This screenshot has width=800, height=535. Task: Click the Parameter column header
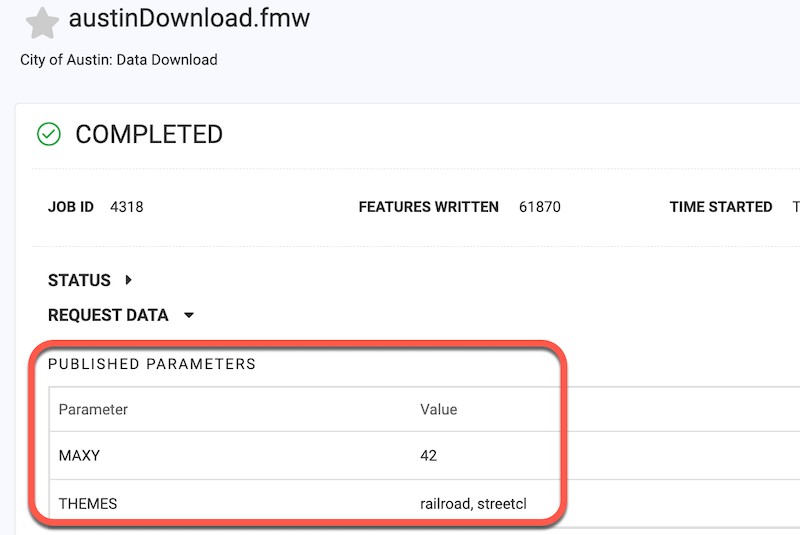(x=93, y=410)
